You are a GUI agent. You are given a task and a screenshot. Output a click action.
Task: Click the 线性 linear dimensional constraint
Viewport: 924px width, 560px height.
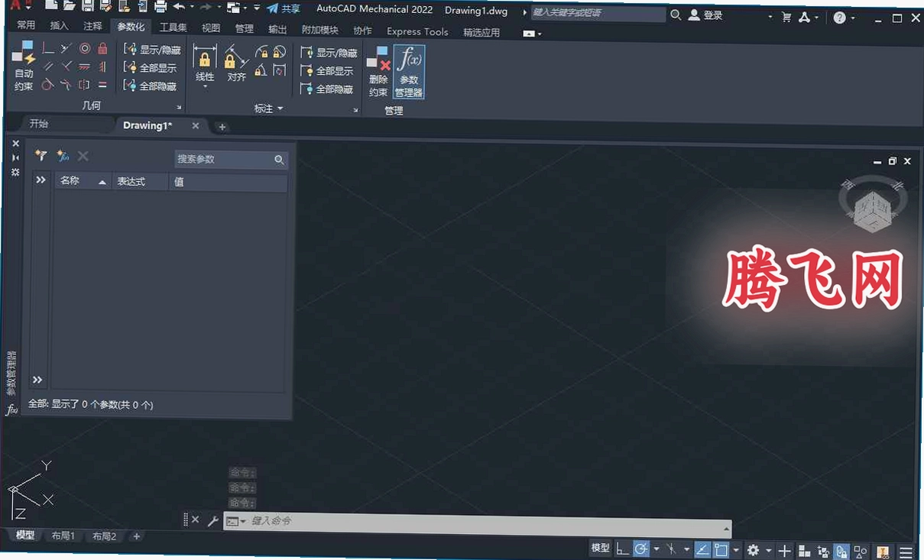205,63
